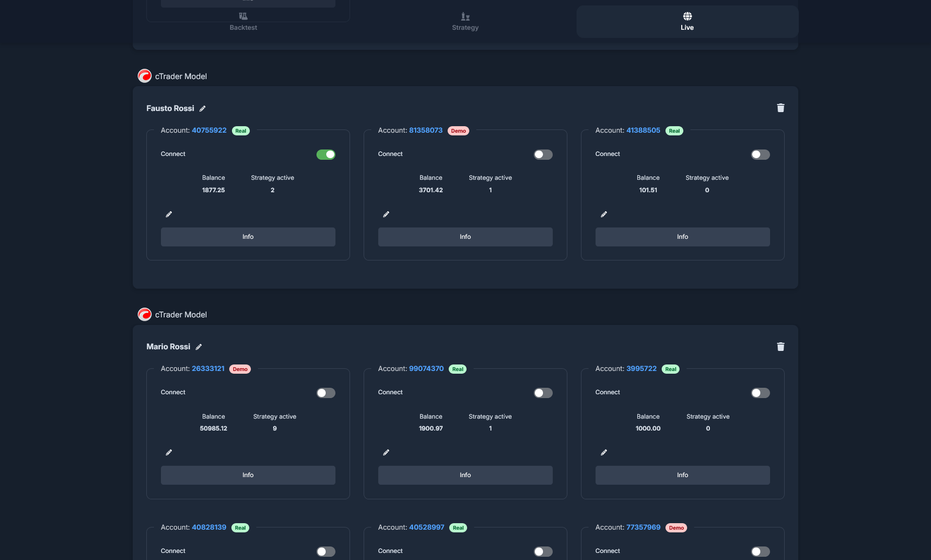Viewport: 931px width, 560px height.
Task: Click account number 26333121 link
Action: [208, 369]
